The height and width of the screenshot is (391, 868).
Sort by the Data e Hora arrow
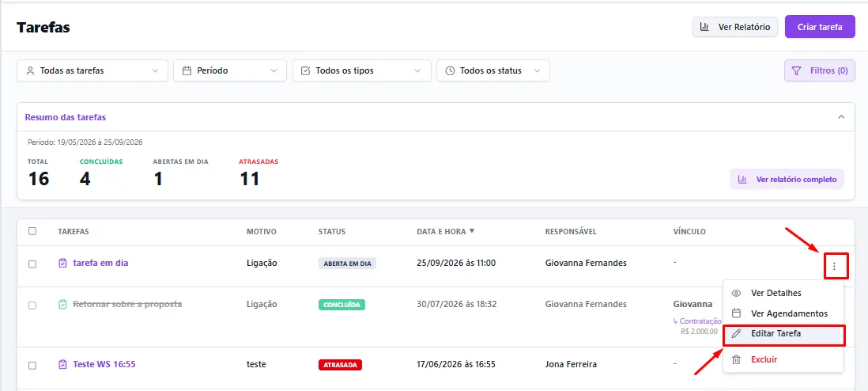[472, 231]
